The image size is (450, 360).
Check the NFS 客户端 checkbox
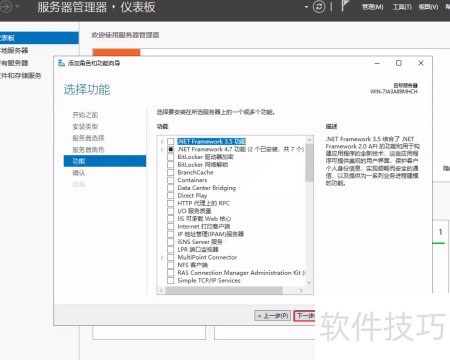point(170,265)
